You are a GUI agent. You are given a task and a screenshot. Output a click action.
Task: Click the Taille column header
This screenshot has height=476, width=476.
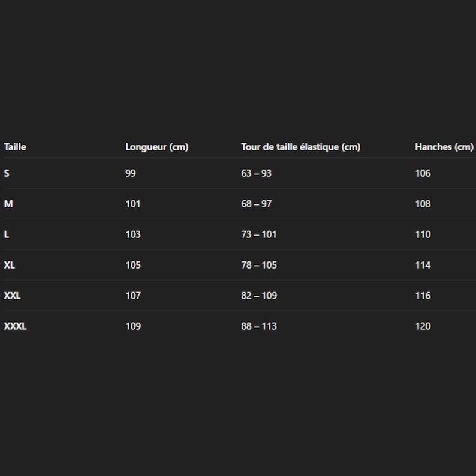click(x=15, y=147)
